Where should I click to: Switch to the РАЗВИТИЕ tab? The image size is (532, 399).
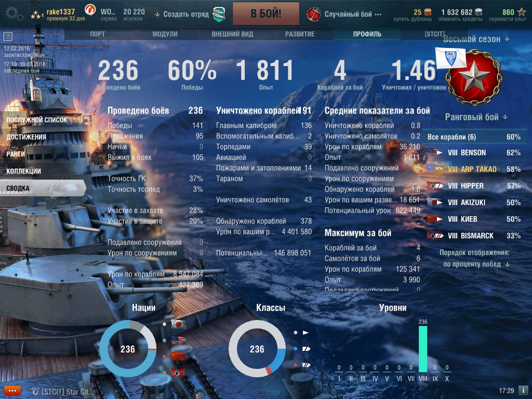(300, 34)
